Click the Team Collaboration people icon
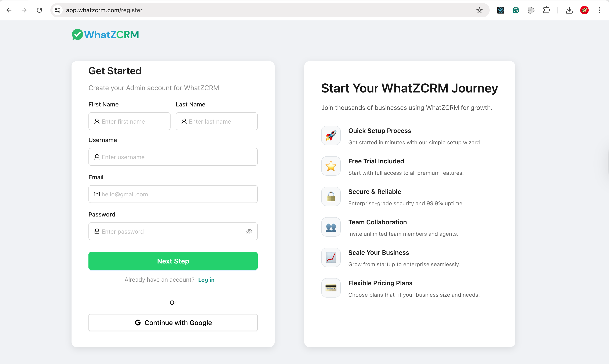 tap(331, 227)
